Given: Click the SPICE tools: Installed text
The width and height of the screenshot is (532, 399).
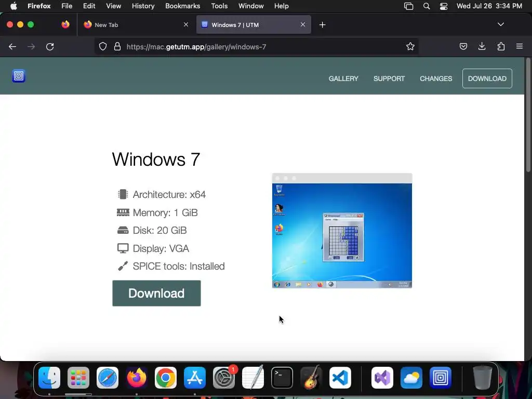Looking at the screenshot, I should coord(179,267).
